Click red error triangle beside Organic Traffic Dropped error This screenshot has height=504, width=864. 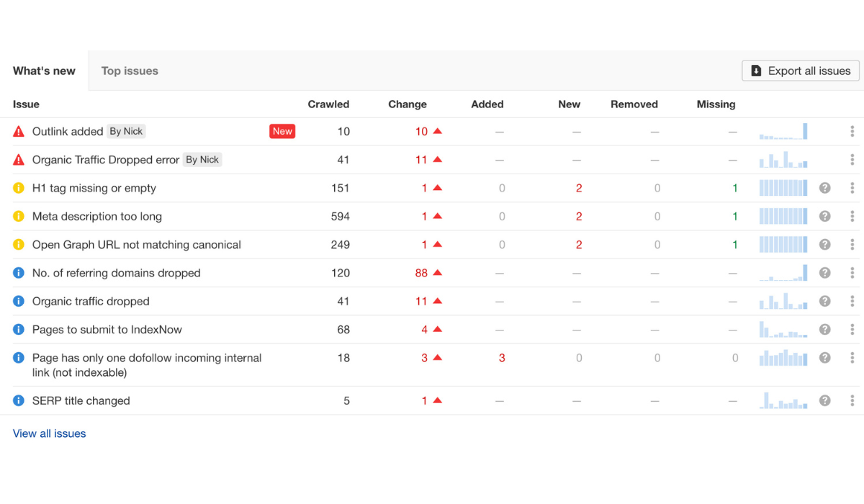click(19, 160)
